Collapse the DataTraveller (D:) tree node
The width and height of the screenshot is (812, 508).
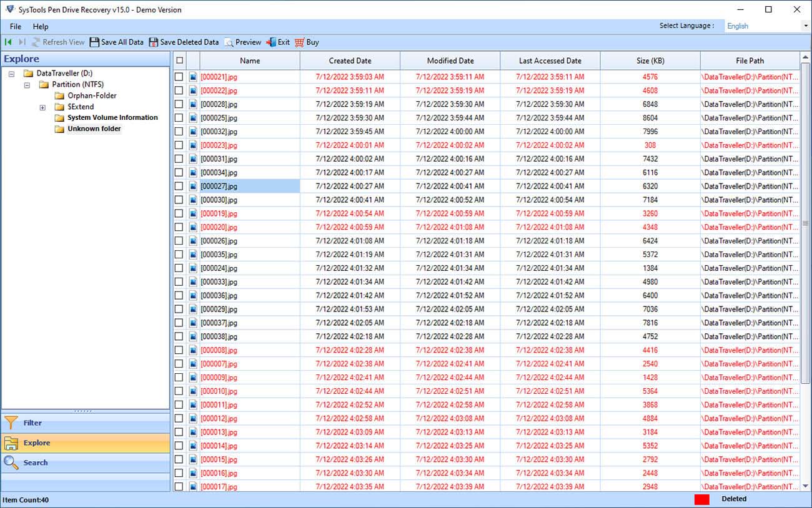click(x=11, y=73)
